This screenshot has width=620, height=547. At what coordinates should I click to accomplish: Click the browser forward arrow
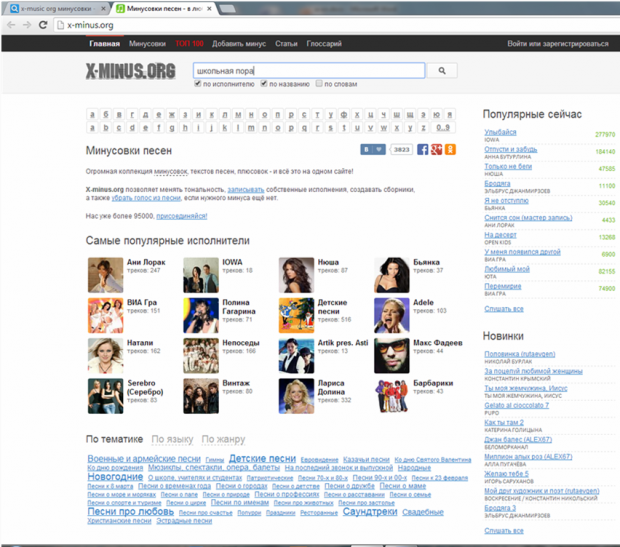click(26, 25)
